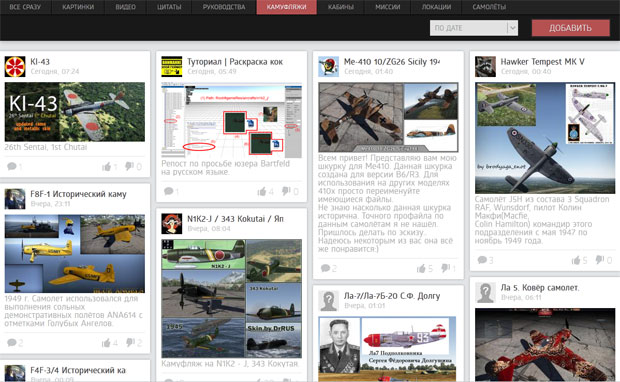Open the ВИДЕО tab

point(125,7)
